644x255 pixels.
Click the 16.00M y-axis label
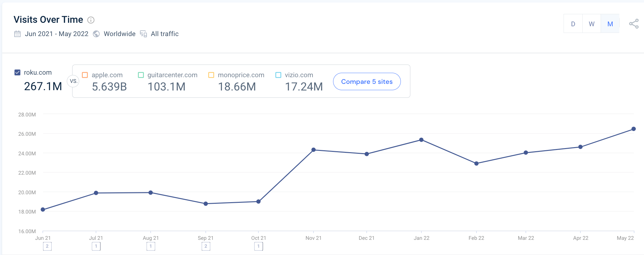pos(27,231)
